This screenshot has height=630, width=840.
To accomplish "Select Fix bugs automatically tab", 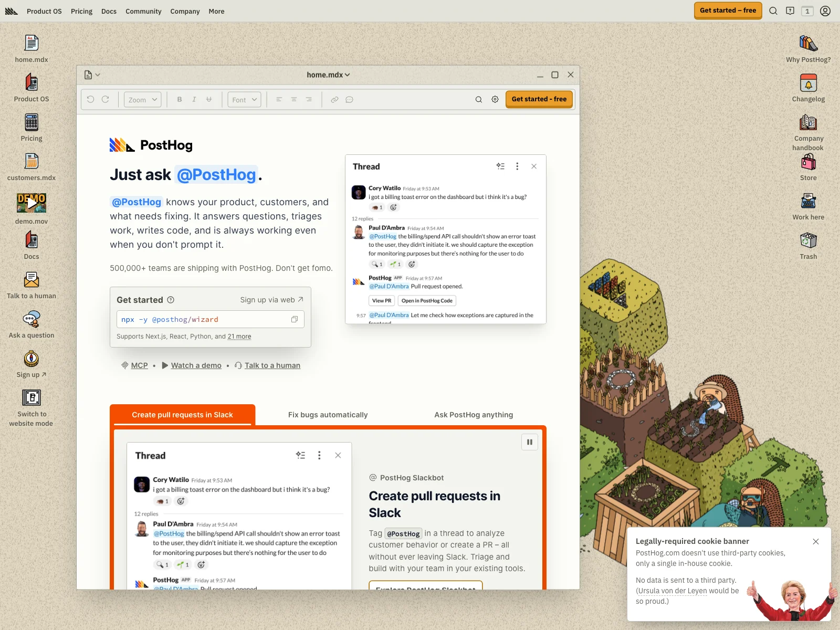I will click(328, 415).
